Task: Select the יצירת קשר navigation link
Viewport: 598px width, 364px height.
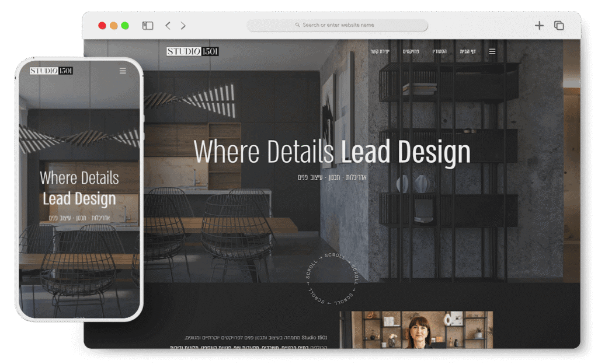Action: point(380,51)
